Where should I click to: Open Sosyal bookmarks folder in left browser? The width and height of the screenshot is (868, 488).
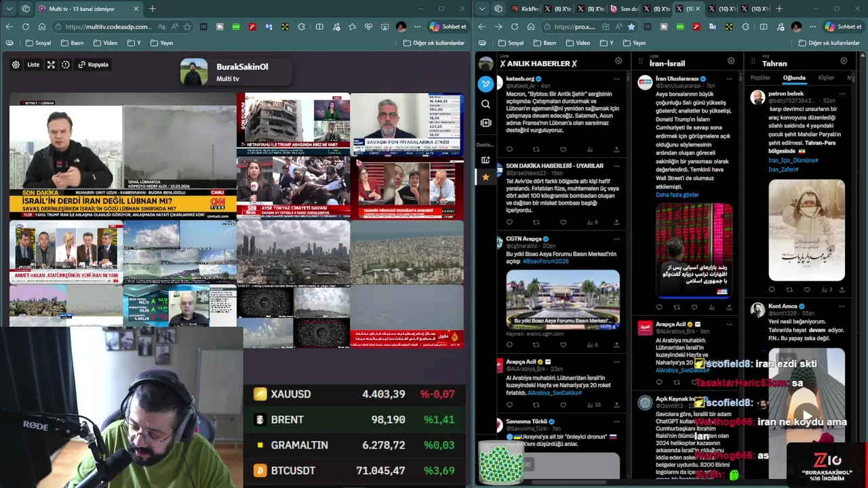(x=38, y=43)
